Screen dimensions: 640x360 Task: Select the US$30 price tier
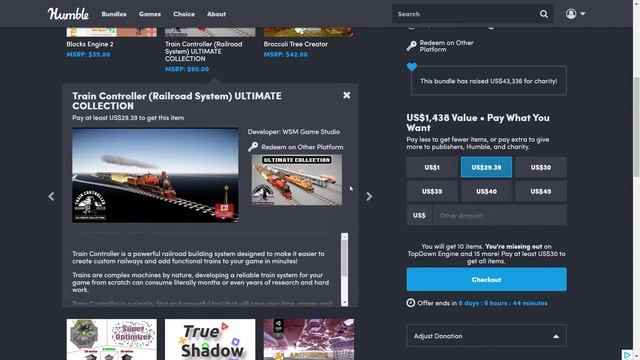tap(541, 167)
